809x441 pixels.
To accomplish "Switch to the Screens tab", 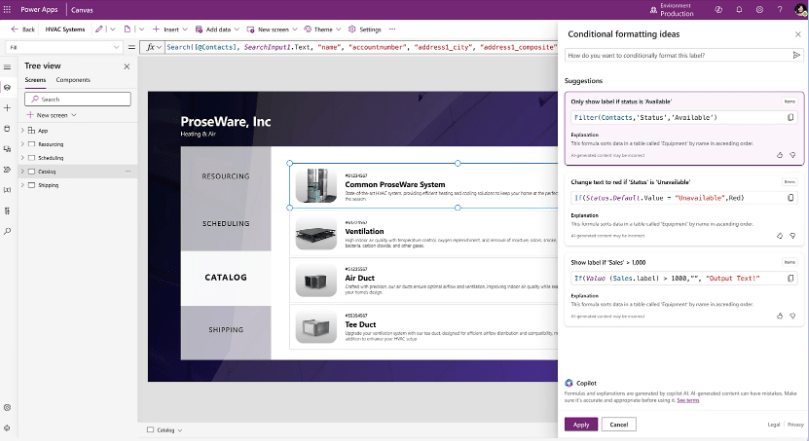I will point(35,80).
